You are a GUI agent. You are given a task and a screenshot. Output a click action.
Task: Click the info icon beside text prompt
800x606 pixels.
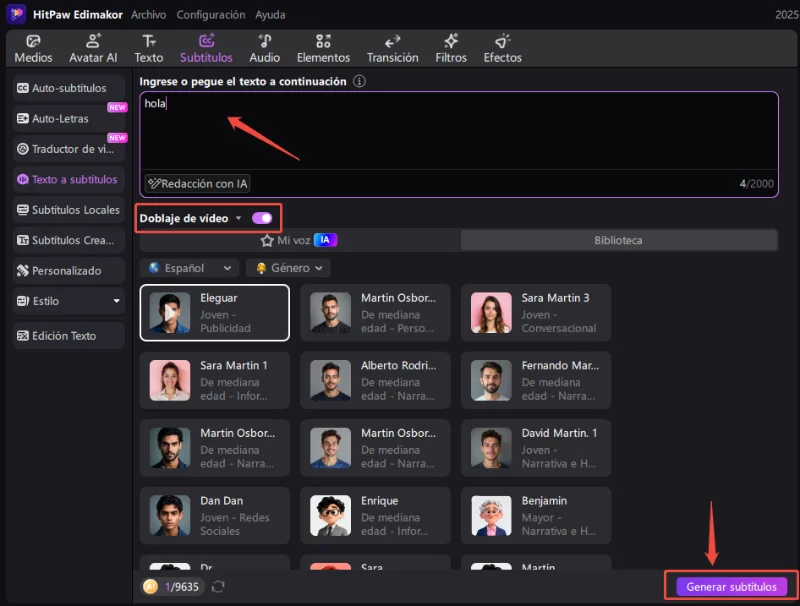click(x=359, y=81)
